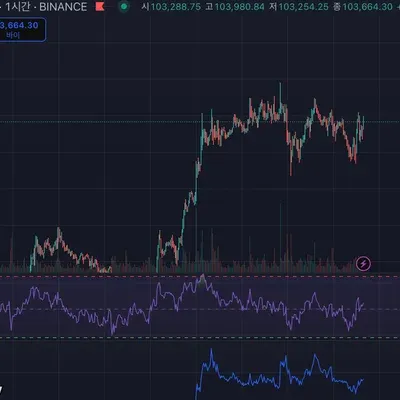Click the purple lightning bolt icon

[x=363, y=264]
